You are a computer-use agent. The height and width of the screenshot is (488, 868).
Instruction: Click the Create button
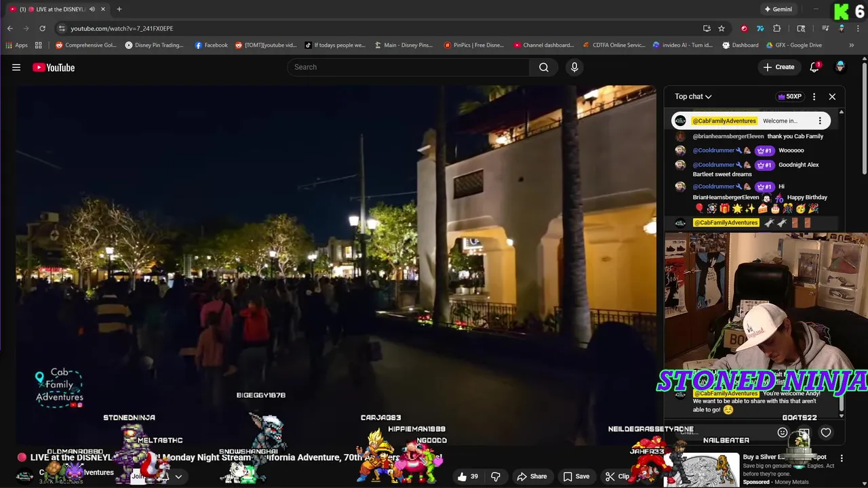(x=778, y=67)
